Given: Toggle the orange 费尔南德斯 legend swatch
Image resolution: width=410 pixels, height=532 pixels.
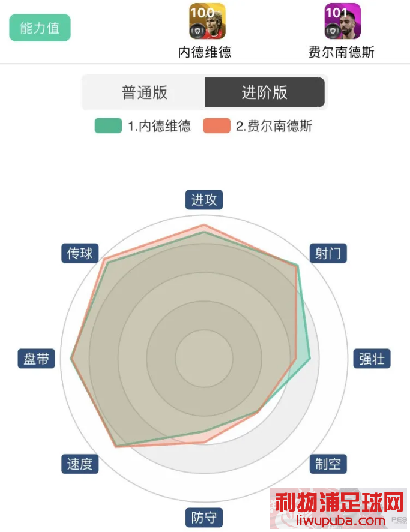Looking at the screenshot, I should click(216, 125).
